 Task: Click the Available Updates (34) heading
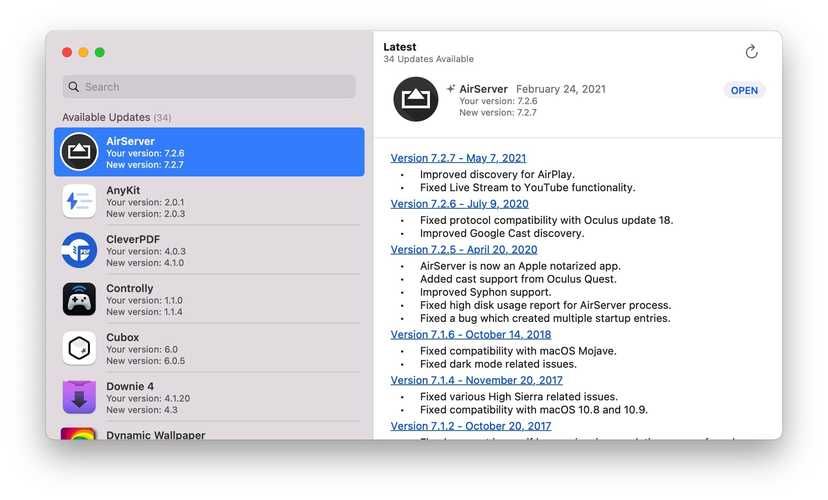pyautogui.click(x=117, y=117)
